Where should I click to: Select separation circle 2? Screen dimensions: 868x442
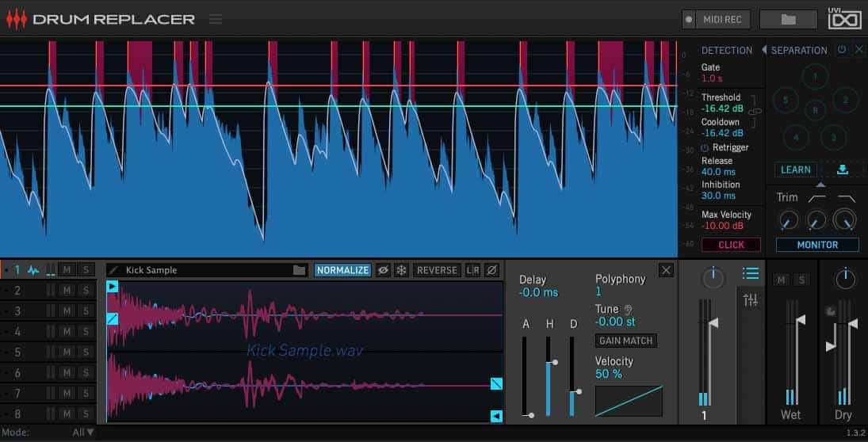[845, 100]
